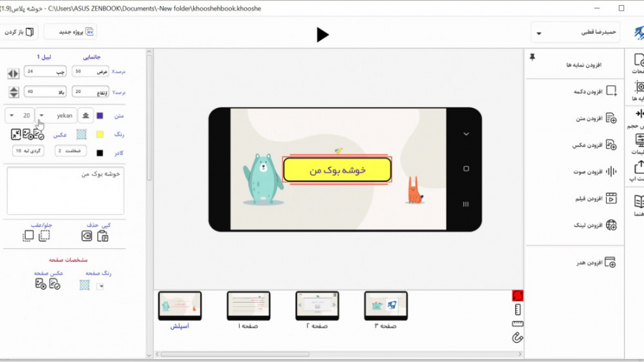Image resolution: width=644 pixels, height=362 pixels.
Task: Select 'افزودن عکس' add image item
Action: (595, 145)
